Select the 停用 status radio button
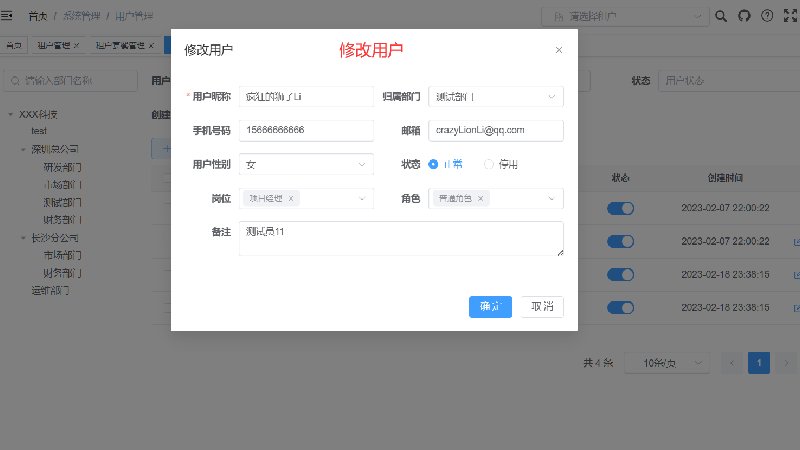The image size is (800, 450). click(488, 164)
